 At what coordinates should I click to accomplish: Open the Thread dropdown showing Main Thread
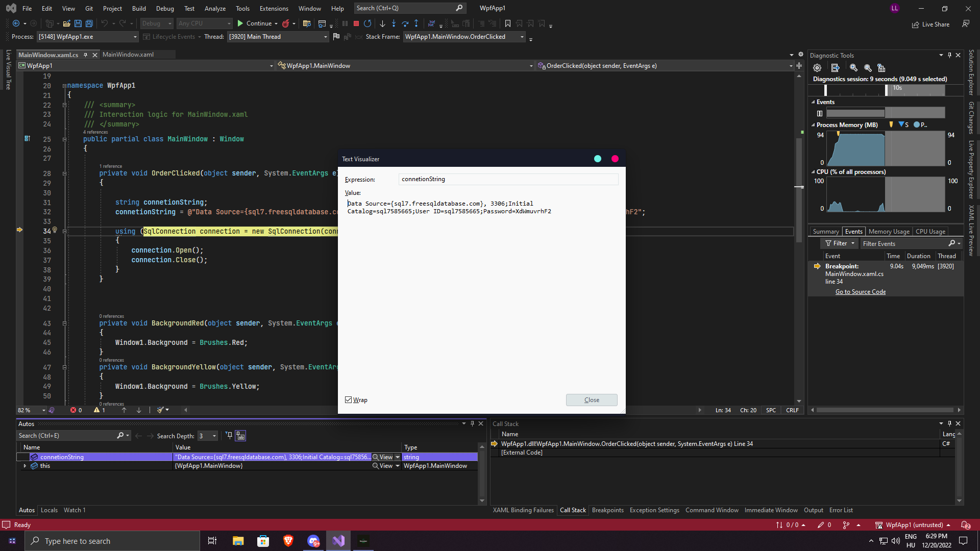click(x=278, y=37)
